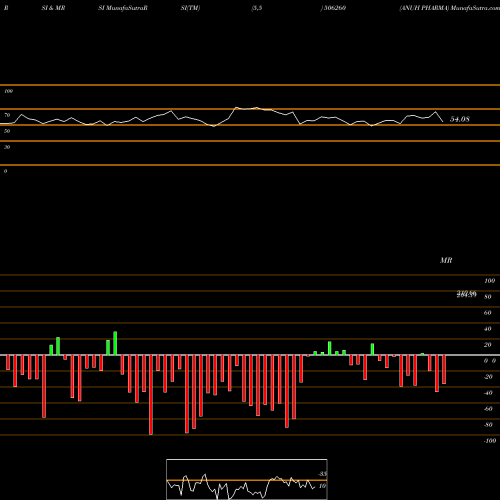Click the '(ANUH PHARMA) MunafaSutra.com' title text

click(x=449, y=8)
